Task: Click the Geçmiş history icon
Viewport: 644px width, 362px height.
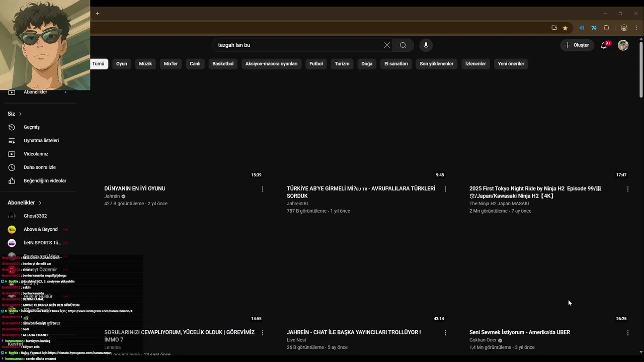Action: point(12,127)
